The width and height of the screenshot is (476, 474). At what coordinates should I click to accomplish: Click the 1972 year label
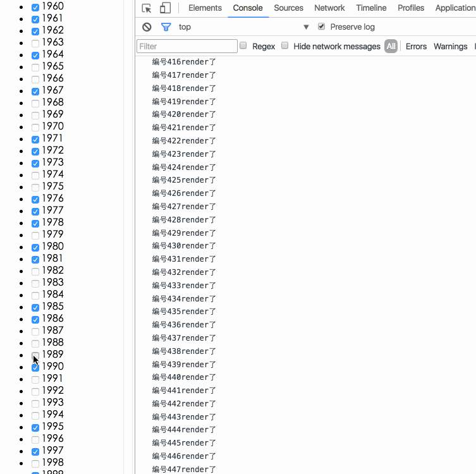tap(53, 150)
